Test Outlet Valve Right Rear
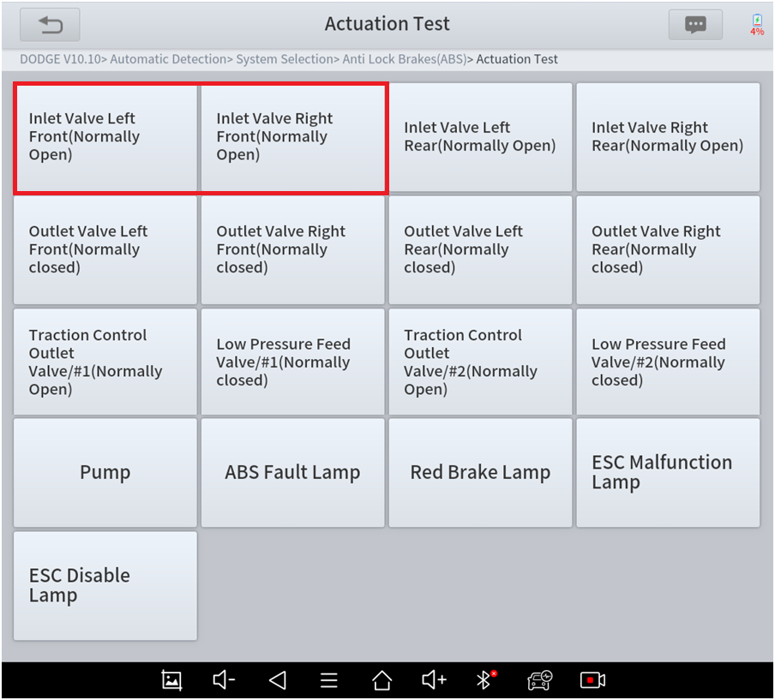 tap(668, 250)
